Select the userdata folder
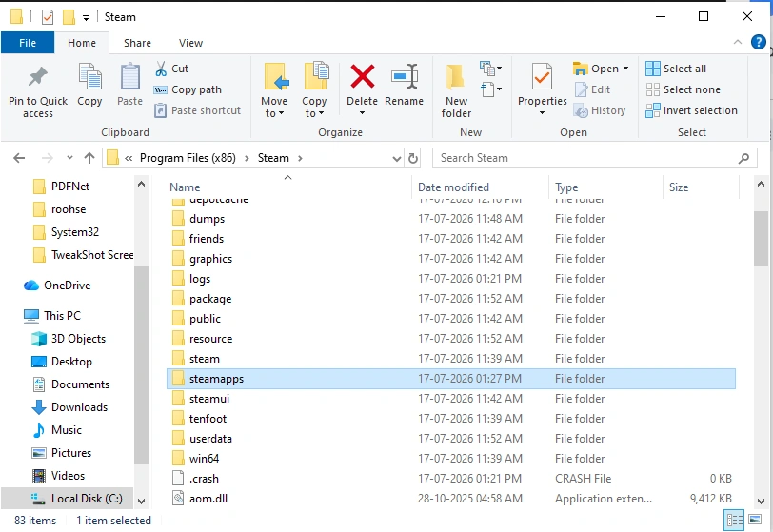 210,439
